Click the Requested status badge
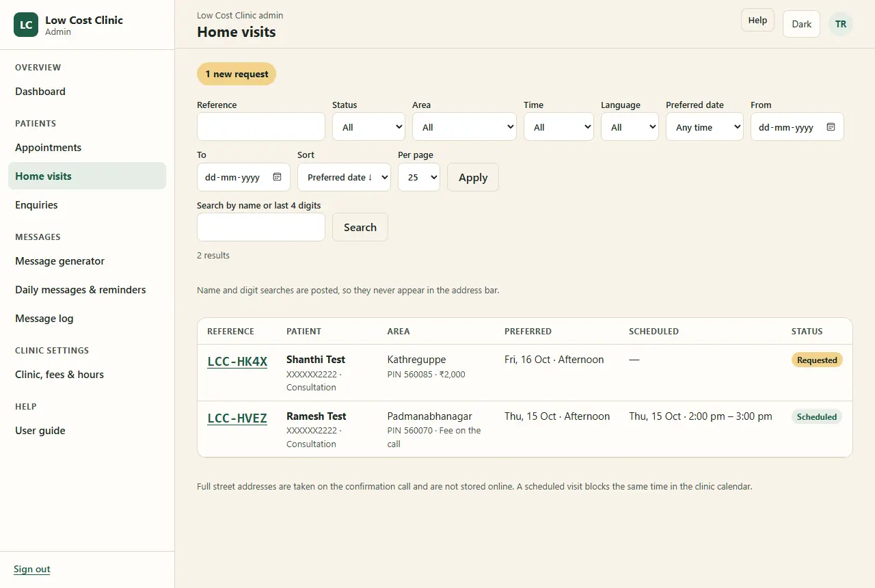The width and height of the screenshot is (875, 588). click(x=817, y=360)
